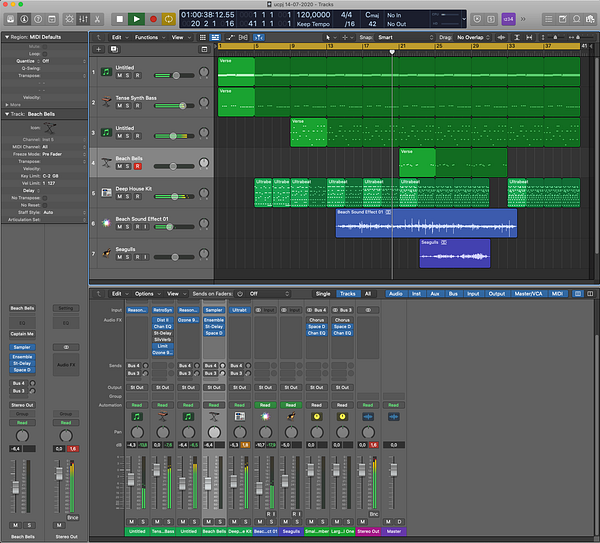Click the Sampler instrument slot in mixer

point(214,310)
